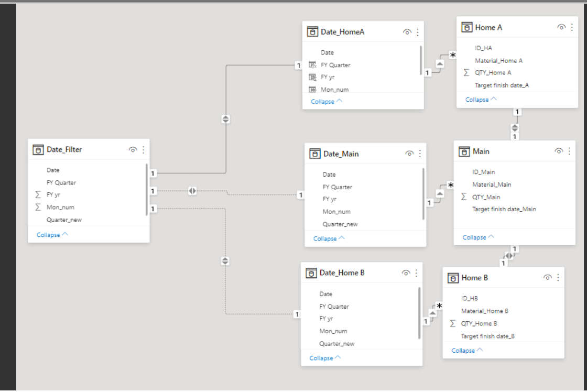Select relationship arrow between Date_Filter and Date_Home B
The image size is (587, 392).
pyautogui.click(x=225, y=261)
